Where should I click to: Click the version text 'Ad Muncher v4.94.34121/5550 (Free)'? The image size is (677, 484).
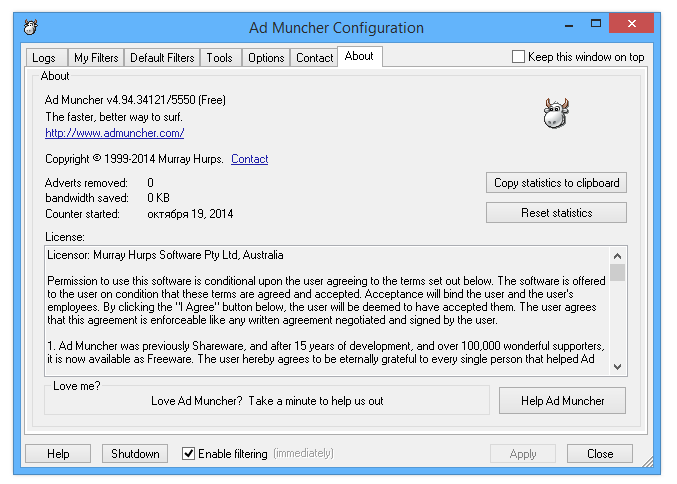(x=135, y=100)
